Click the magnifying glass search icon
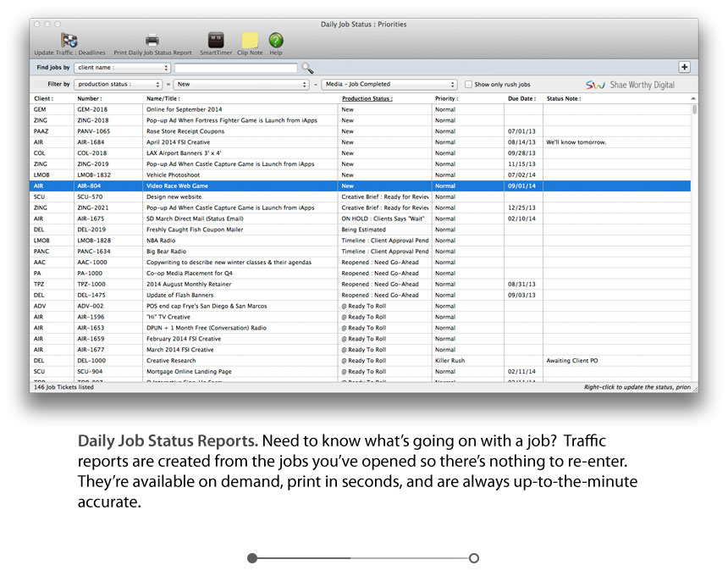Screen dimensions: 728x576 tap(307, 68)
